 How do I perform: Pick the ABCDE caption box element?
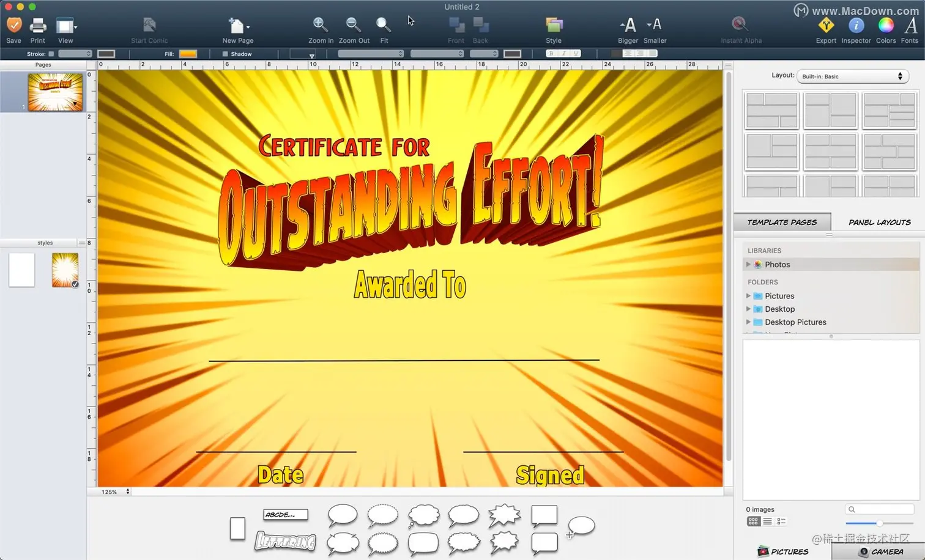tap(286, 515)
